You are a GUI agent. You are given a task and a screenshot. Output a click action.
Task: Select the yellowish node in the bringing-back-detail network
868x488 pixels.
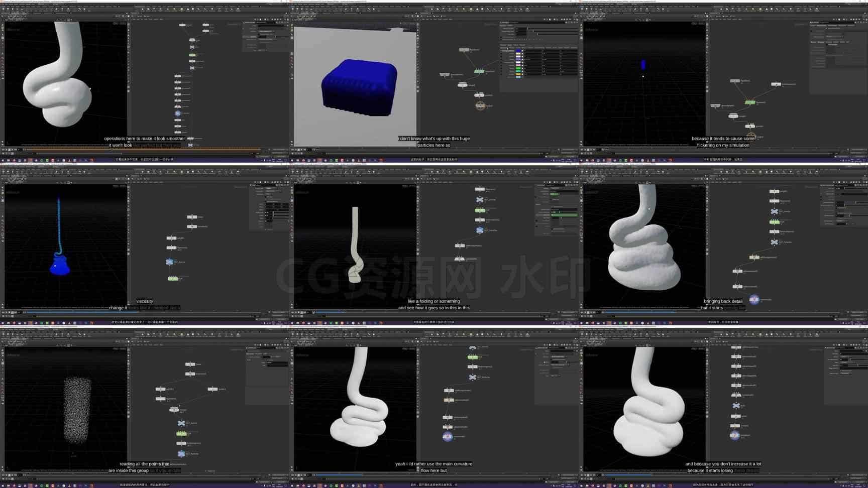tap(754, 258)
